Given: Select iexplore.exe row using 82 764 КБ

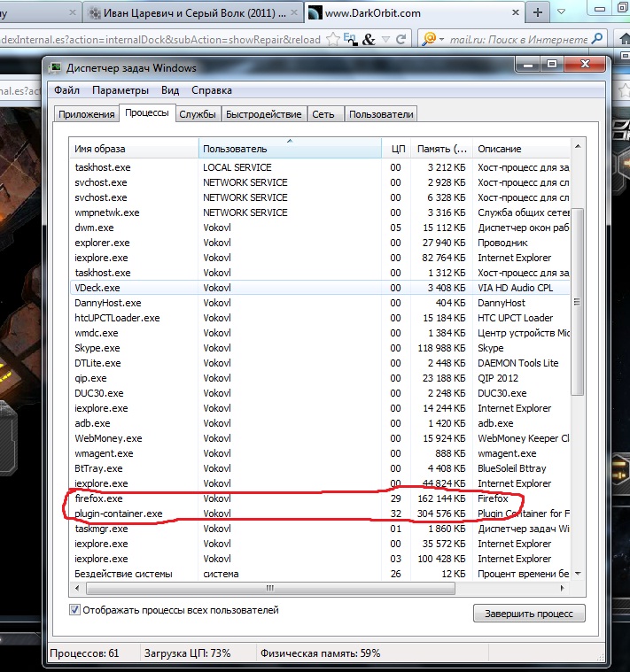Looking at the screenshot, I should tap(320, 258).
